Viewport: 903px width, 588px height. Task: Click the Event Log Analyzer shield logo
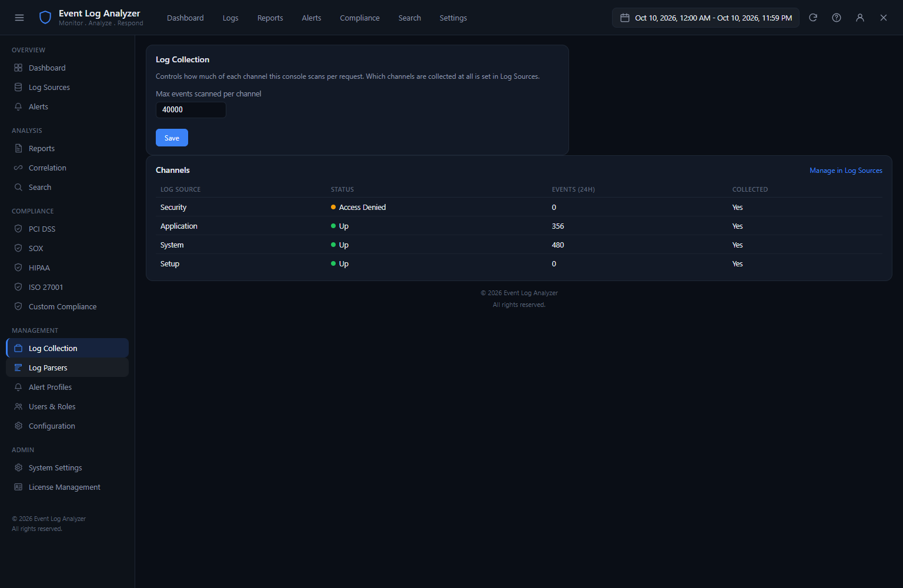[x=45, y=18]
